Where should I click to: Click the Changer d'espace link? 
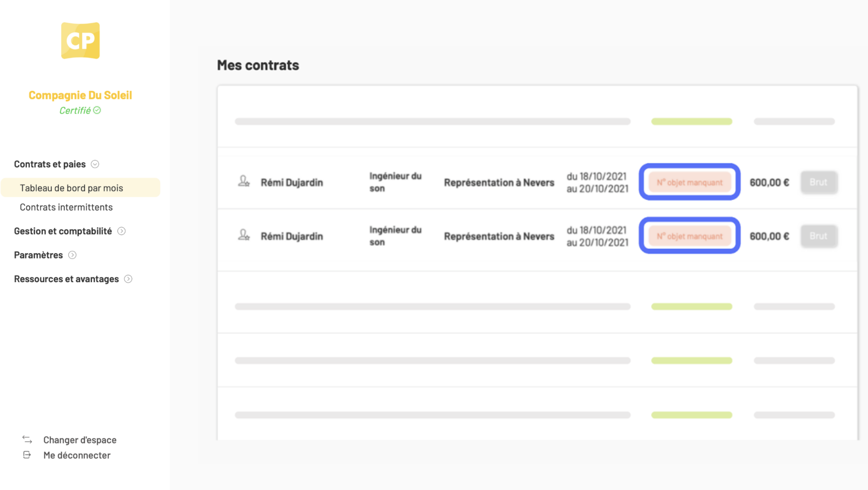click(80, 440)
